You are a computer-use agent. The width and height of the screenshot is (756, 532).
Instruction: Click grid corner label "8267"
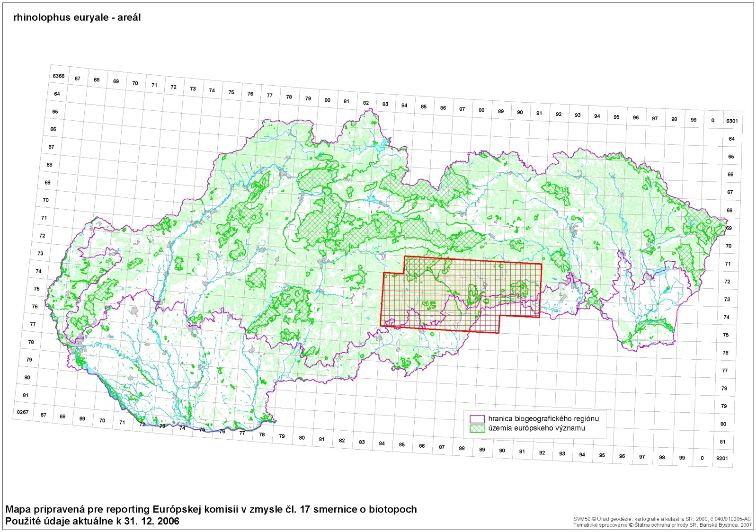pyautogui.click(x=23, y=412)
